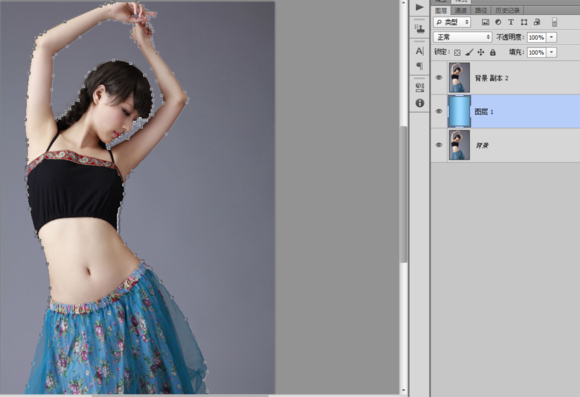This screenshot has width=580, height=397.
Task: Click the shape layer filter icon
Action: coord(524,22)
